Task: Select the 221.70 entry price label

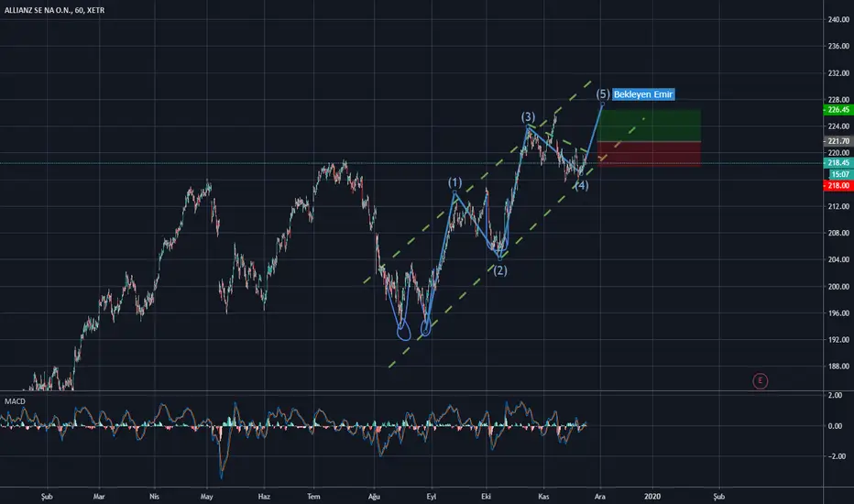Action: (x=838, y=141)
